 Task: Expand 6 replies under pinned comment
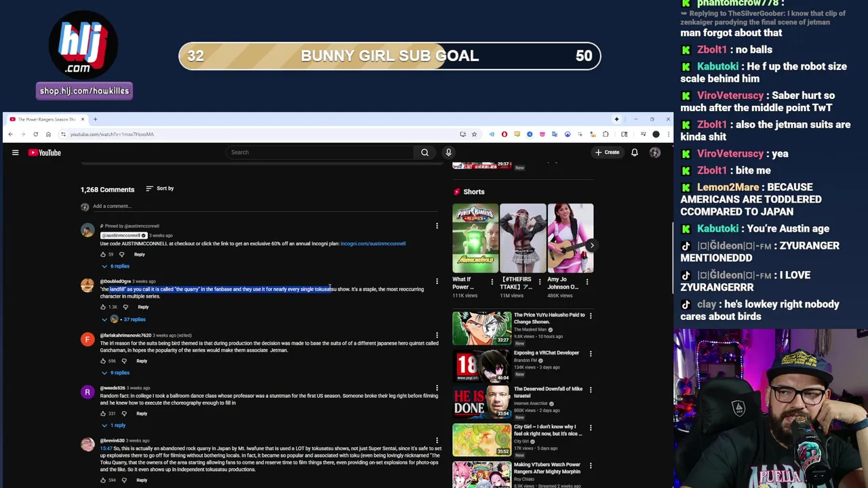point(116,266)
